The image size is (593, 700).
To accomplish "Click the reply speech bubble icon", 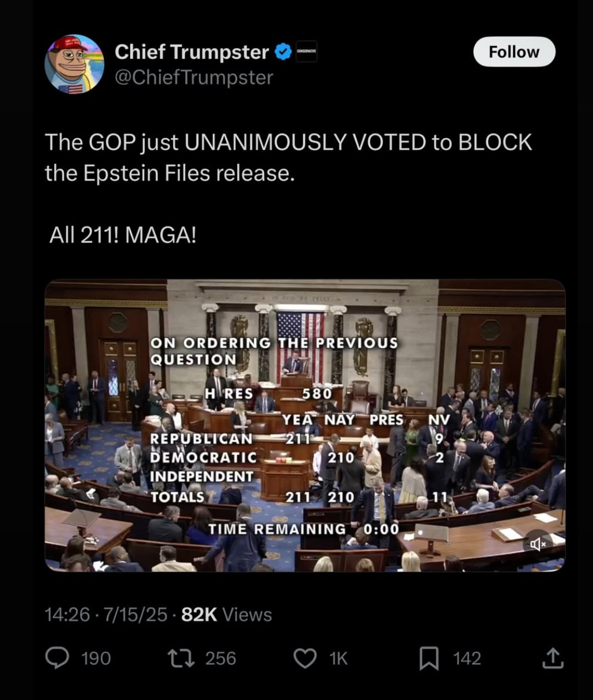I will pyautogui.click(x=57, y=658).
